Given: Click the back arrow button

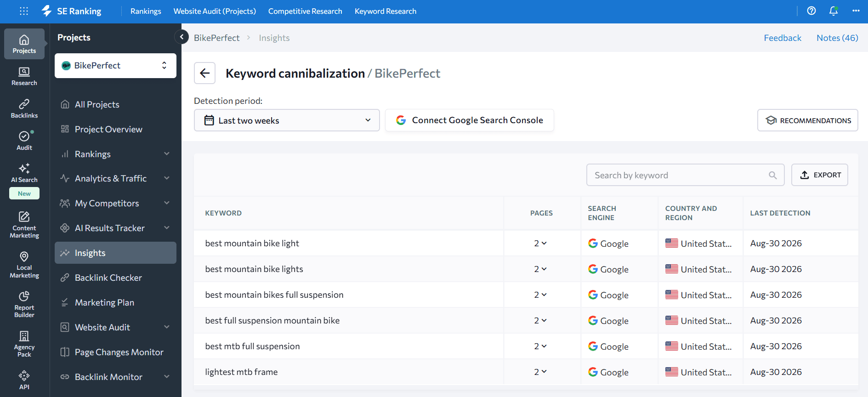Looking at the screenshot, I should (x=204, y=73).
